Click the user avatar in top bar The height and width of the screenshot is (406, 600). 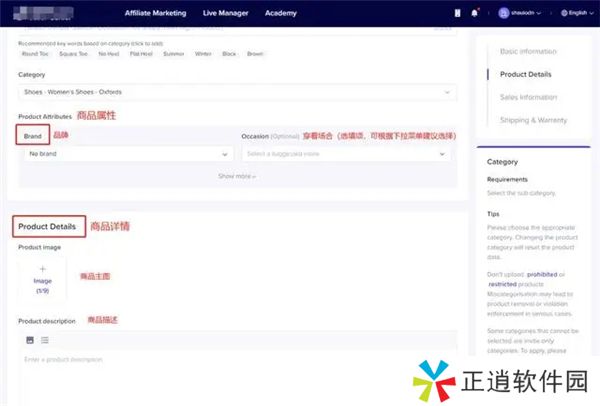[503, 13]
